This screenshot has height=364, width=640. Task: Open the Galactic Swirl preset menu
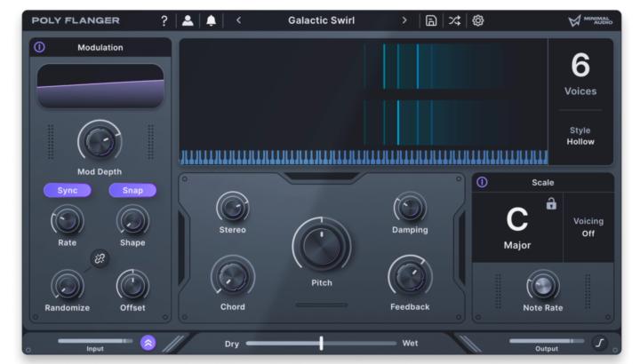[321, 20]
